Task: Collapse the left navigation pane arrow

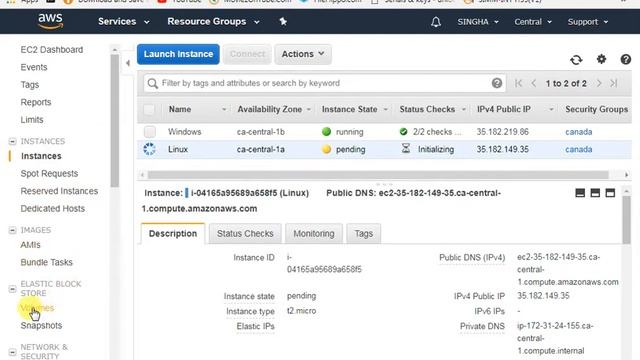Action: [x=128, y=63]
